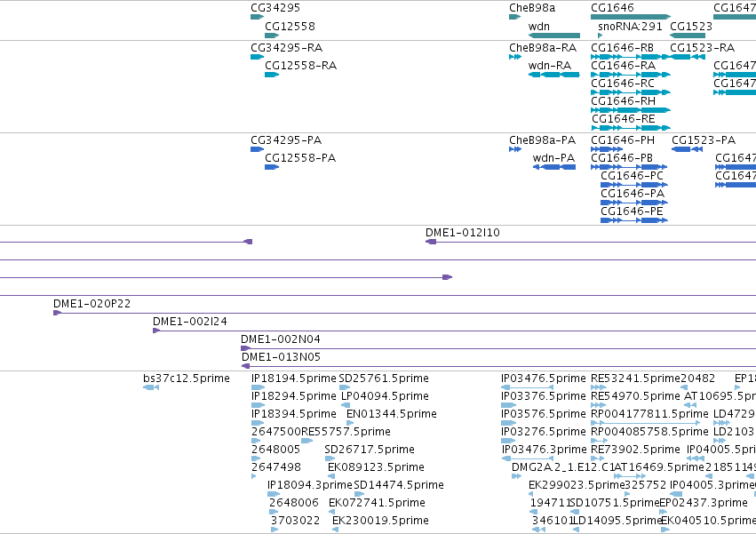Open the EK089123.5prime EST label
This screenshot has height=534, width=756.
(x=376, y=468)
